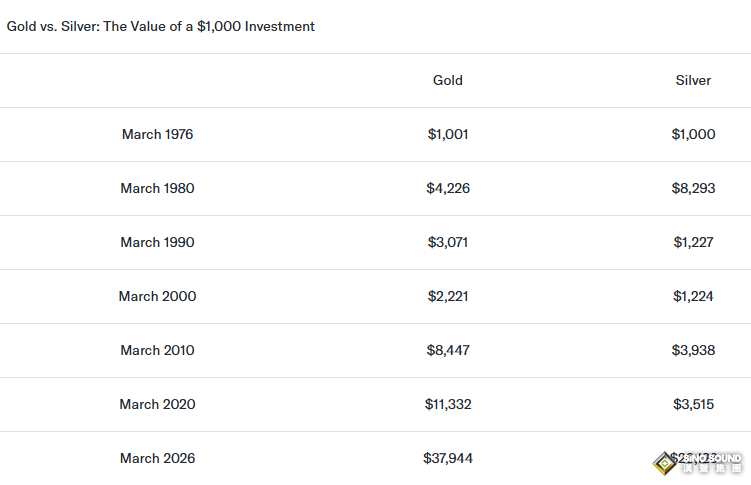The image size is (751, 485).
Task: Pick the March 2000 row label
Action: 157,296
